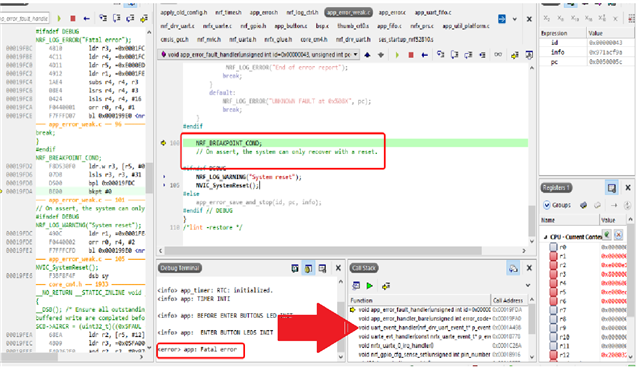Click Function column header in Call Stack
Screen dimensions: 639x369
point(420,301)
